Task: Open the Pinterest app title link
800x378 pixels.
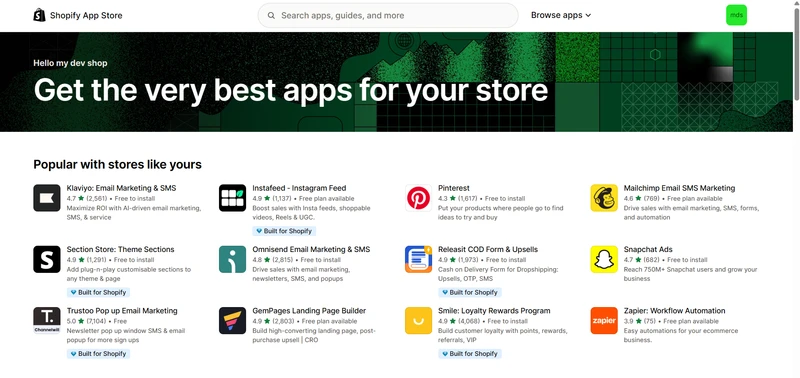Action: coord(454,188)
